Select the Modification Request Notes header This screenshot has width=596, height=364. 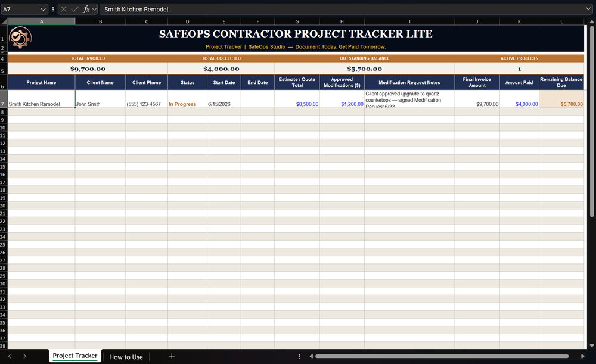409,82
